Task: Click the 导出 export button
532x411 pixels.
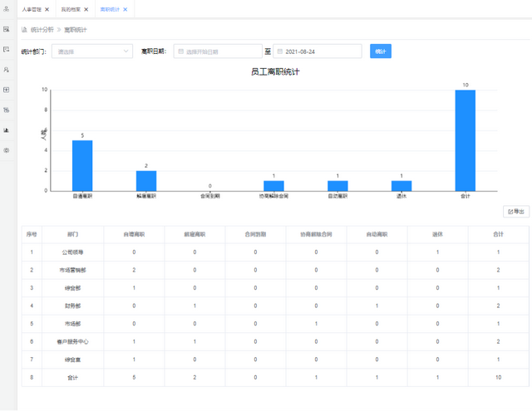Action: 516,212
